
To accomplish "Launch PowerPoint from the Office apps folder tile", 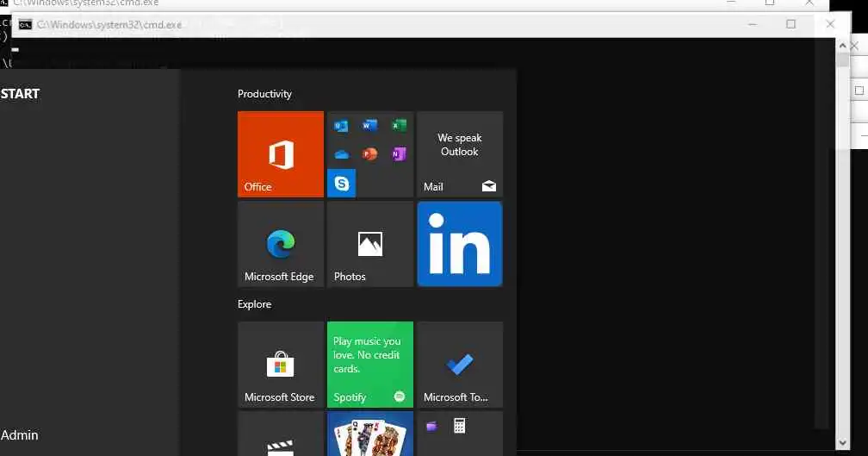I will pos(369,154).
